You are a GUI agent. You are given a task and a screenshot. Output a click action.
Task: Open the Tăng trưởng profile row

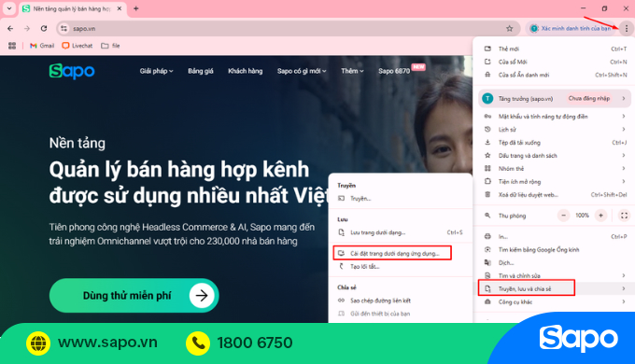tap(554, 98)
